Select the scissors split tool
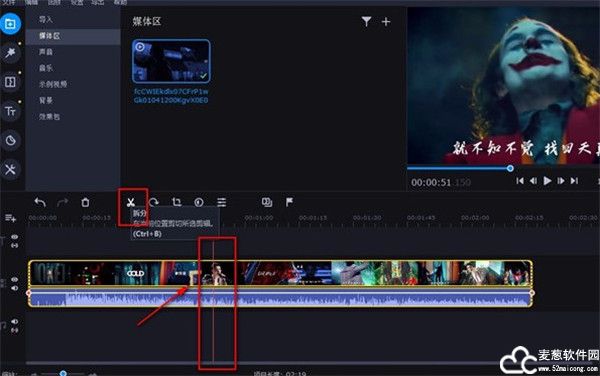Screen dimensions: 600x376 coord(131,202)
